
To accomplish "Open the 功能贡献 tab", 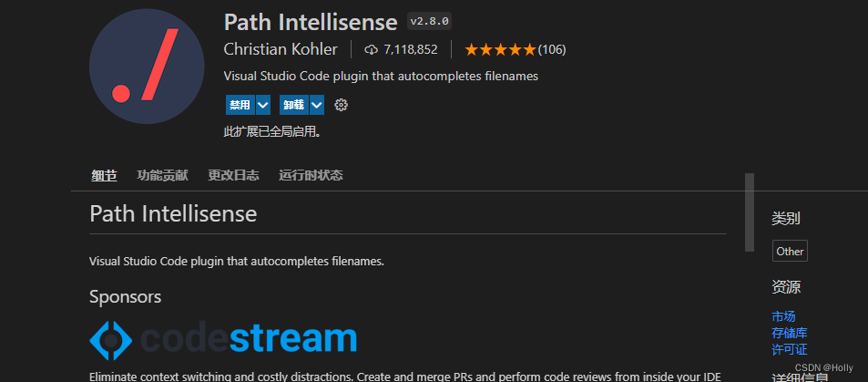I will pyautogui.click(x=162, y=175).
